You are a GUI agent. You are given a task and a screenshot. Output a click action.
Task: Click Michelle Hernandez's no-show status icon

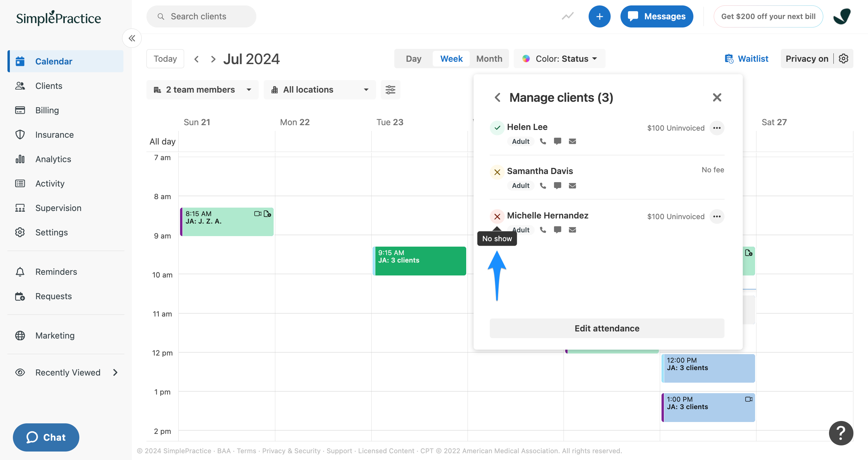[x=497, y=216]
